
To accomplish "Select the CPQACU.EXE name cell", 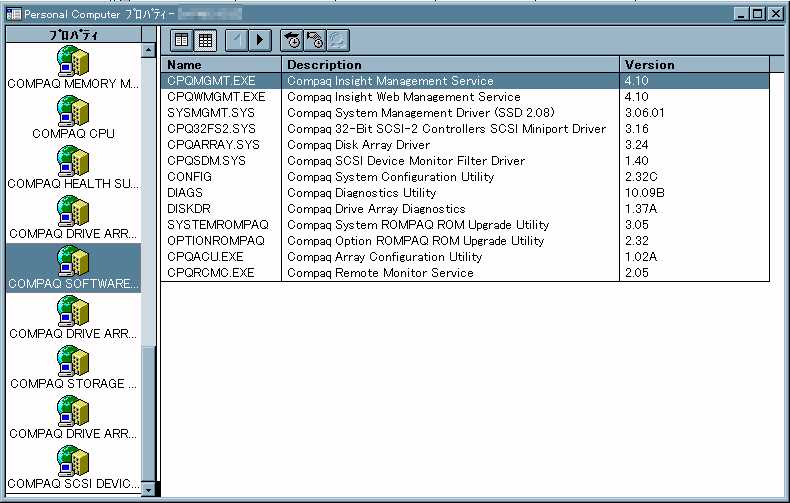I will [x=205, y=257].
